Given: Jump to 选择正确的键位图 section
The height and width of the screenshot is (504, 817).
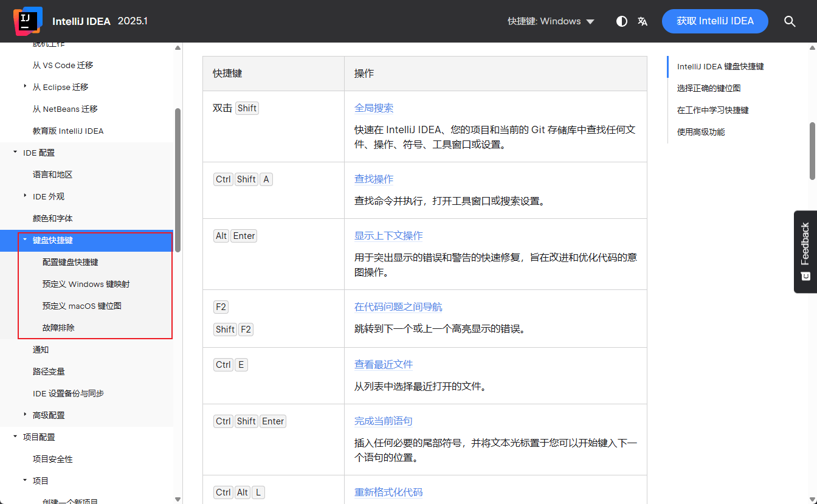Looking at the screenshot, I should pyautogui.click(x=708, y=88).
